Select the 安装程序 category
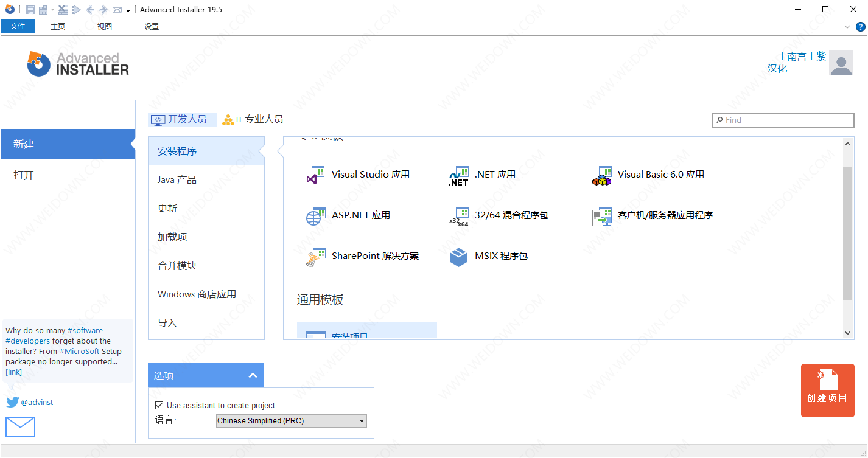This screenshot has width=868, height=458. 206,151
